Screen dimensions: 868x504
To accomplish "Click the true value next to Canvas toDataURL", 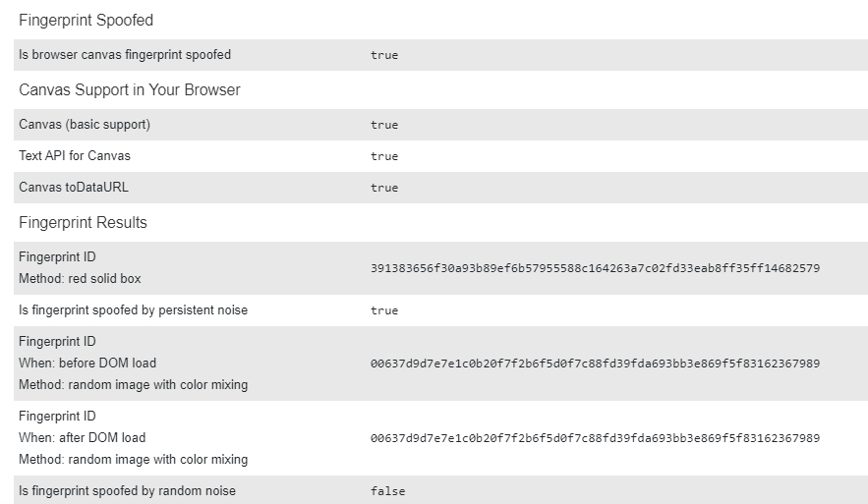I will point(384,188).
